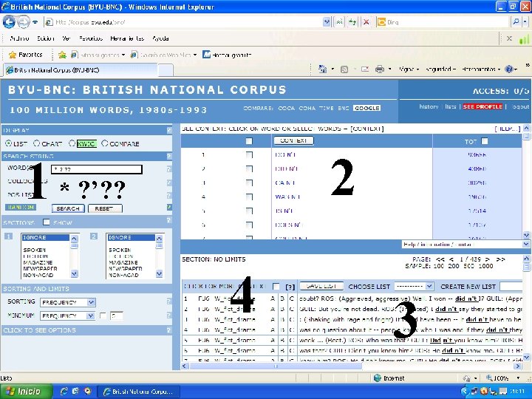Click the RSS feeds icon
Screen dimensions: 532x399
[x=344, y=69]
